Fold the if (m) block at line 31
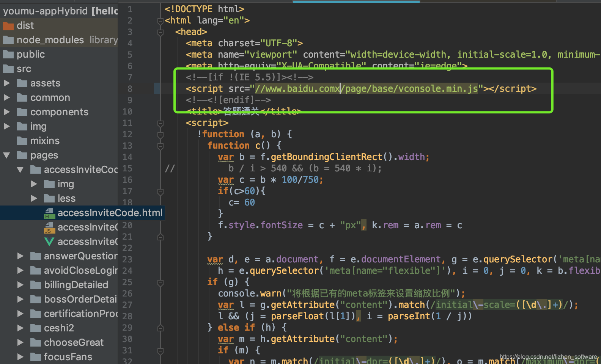 (x=160, y=351)
